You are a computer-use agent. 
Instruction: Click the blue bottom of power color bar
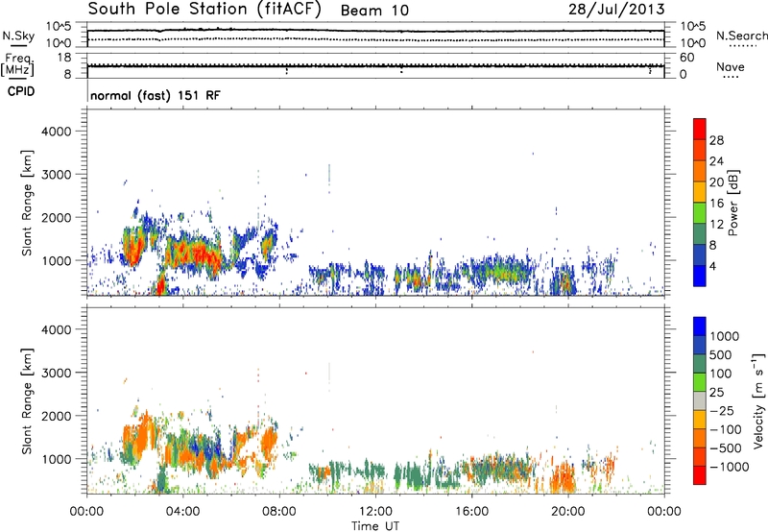700,276
